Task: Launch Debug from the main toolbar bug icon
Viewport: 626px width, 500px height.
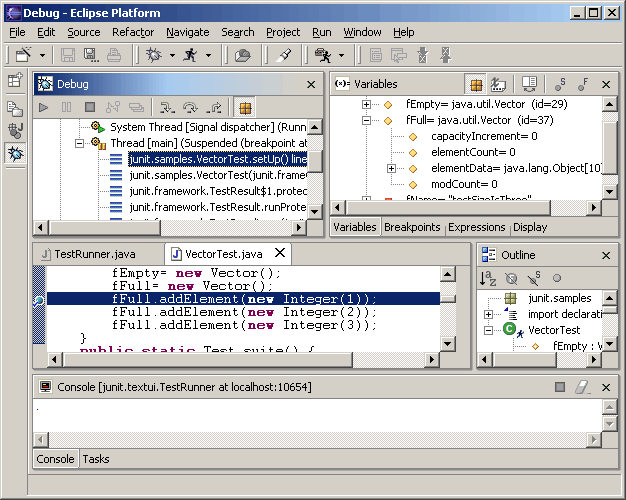Action: click(x=155, y=56)
